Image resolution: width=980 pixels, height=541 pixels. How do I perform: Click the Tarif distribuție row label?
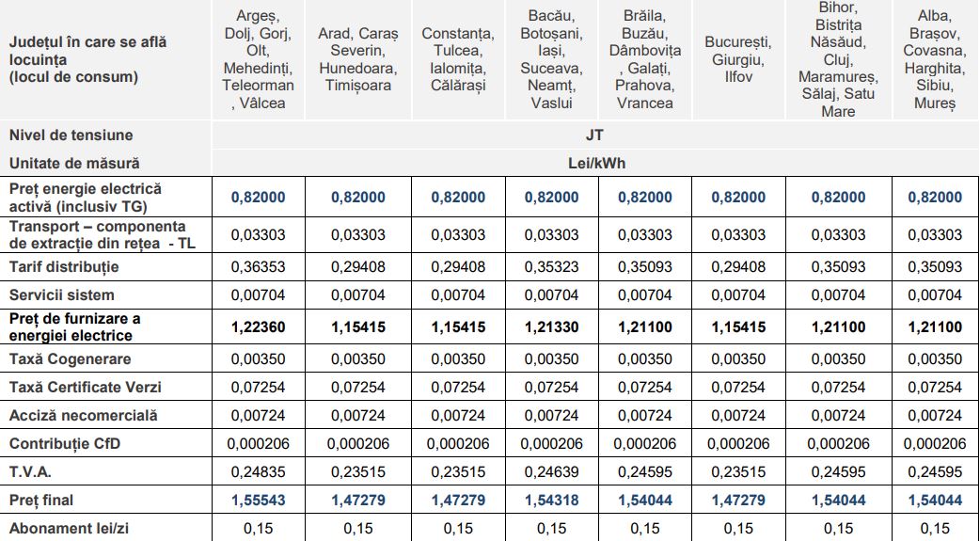[x=64, y=267]
